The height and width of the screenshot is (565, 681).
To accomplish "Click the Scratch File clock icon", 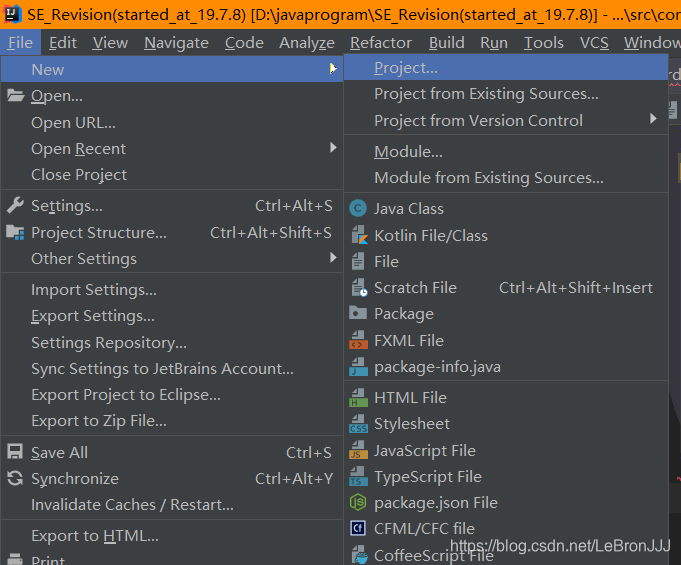I will click(x=359, y=288).
